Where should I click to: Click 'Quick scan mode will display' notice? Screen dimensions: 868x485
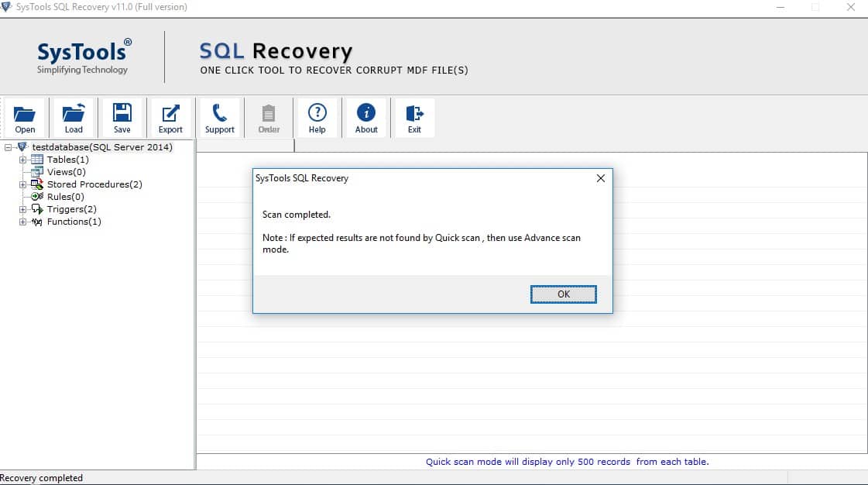(568, 461)
